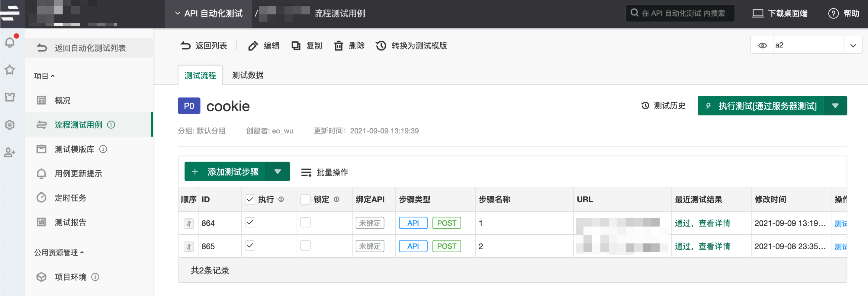Open 查看详情 link for step 864

pos(714,223)
